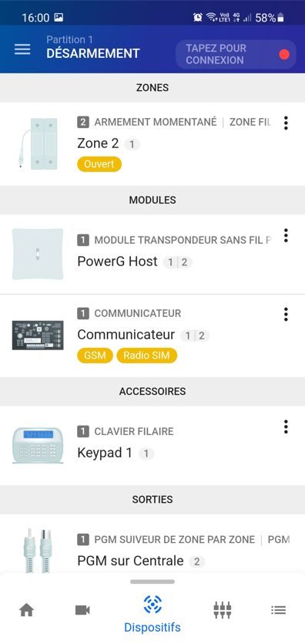Open Communicateur three-dot options menu
Image resolution: width=305 pixels, height=644 pixels.
(x=286, y=314)
